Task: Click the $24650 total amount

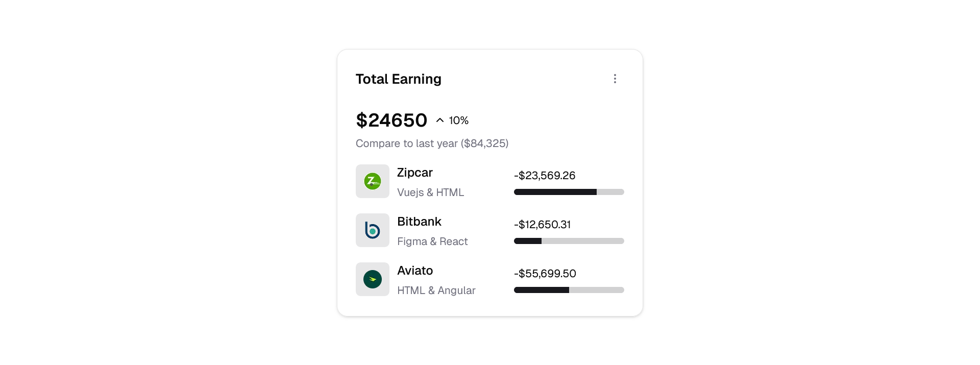Action: click(391, 120)
